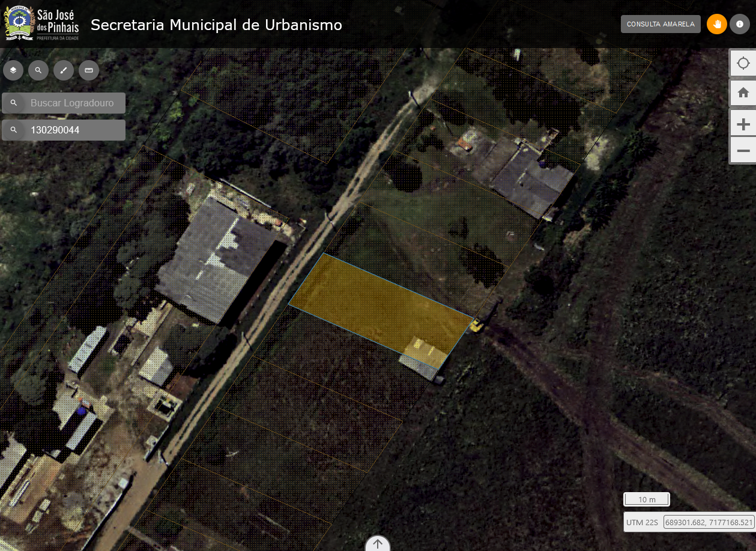Screen dimensions: 756x551
Task: Click the field containing 130290044
Action: tap(64, 130)
